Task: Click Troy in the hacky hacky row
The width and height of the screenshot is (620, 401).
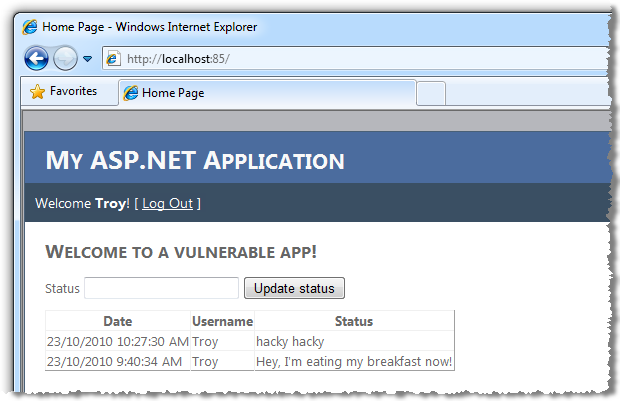Action: tap(223, 341)
